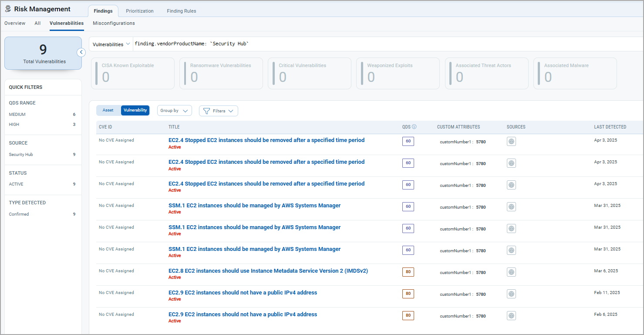Open Vulnerabilities dropdown beside search query
The height and width of the screenshot is (335, 644).
pyautogui.click(x=111, y=44)
